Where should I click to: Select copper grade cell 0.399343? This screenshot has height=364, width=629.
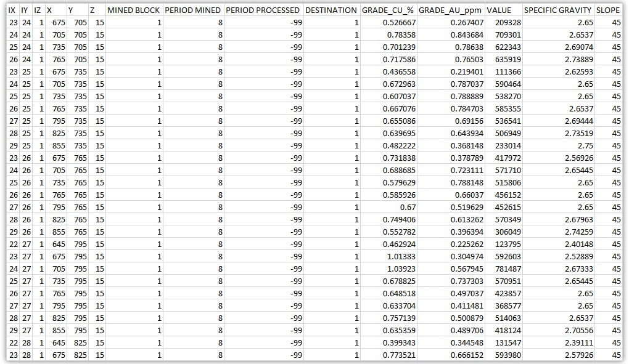(x=388, y=343)
